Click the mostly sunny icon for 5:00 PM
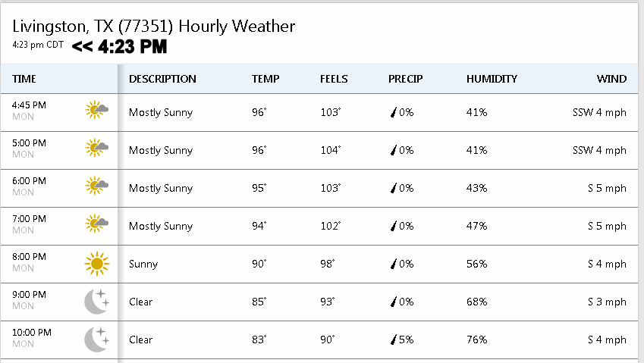 tap(96, 149)
